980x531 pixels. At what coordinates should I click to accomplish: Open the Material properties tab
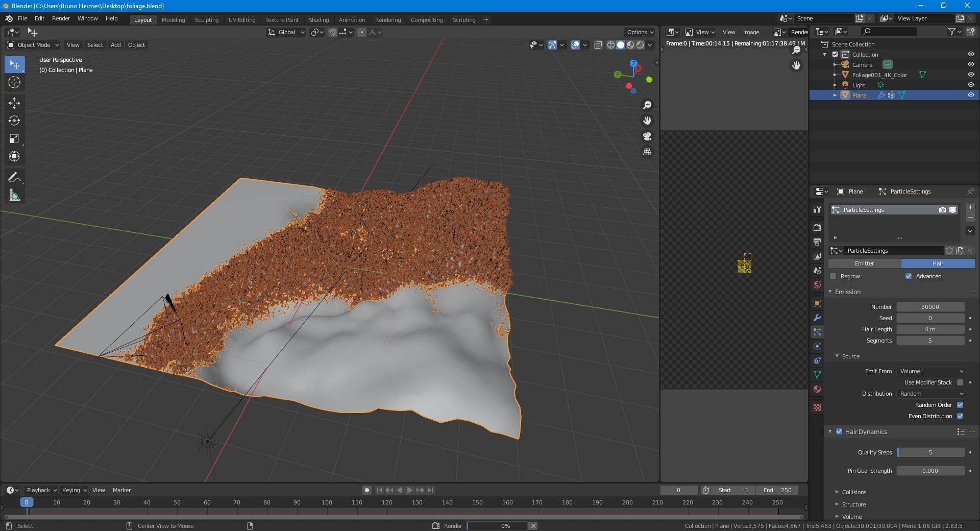[x=817, y=389]
